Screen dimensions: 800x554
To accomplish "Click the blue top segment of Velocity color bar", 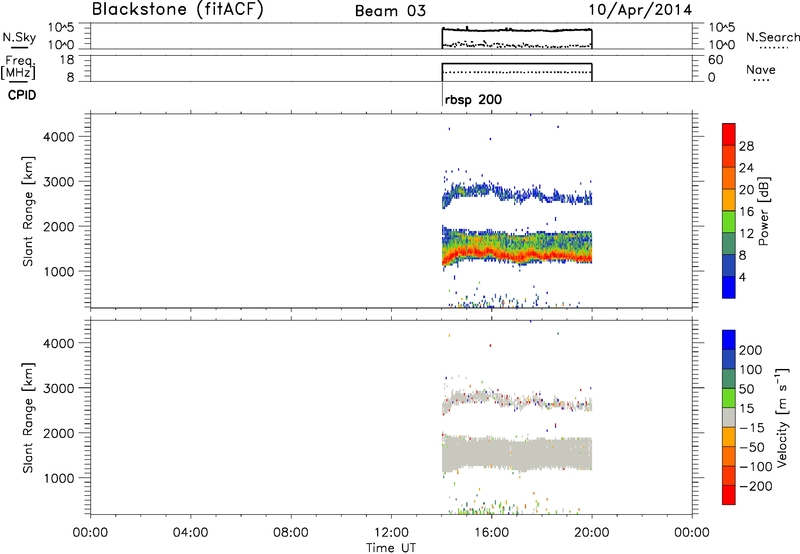I will 729,340.
